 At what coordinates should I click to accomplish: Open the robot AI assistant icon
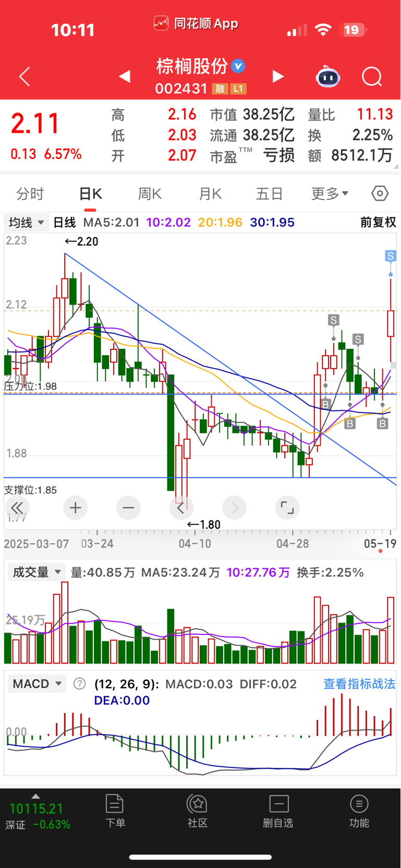click(x=328, y=77)
